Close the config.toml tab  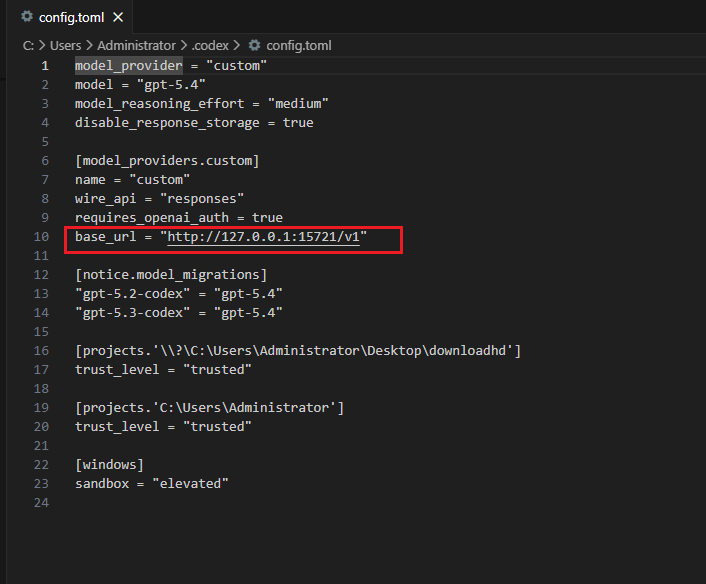point(118,17)
